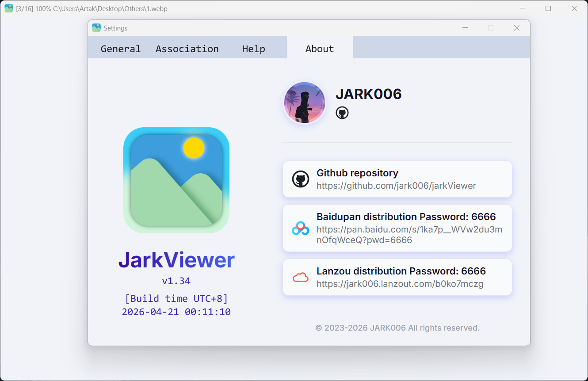
Task: Click the JARK006 avatar picture
Action: [305, 103]
